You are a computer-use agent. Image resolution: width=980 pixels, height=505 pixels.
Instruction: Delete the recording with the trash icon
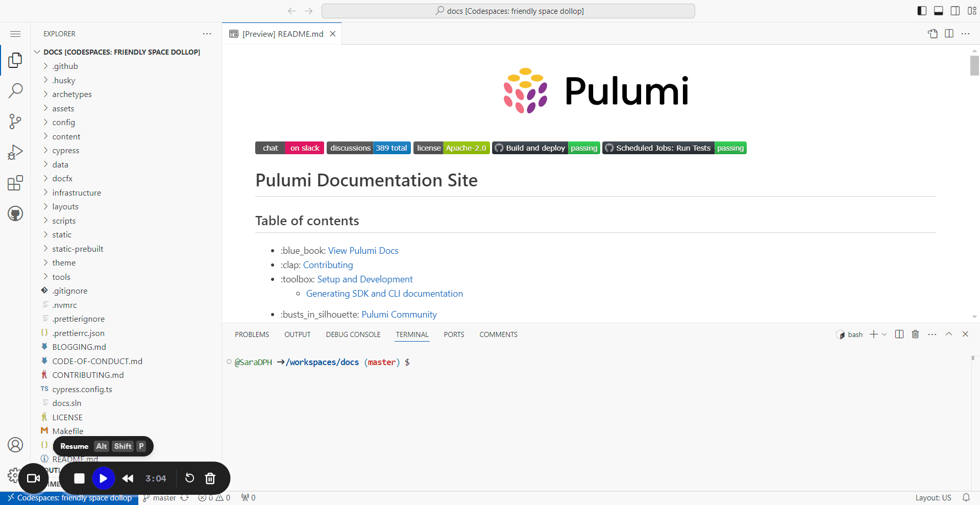pyautogui.click(x=210, y=478)
